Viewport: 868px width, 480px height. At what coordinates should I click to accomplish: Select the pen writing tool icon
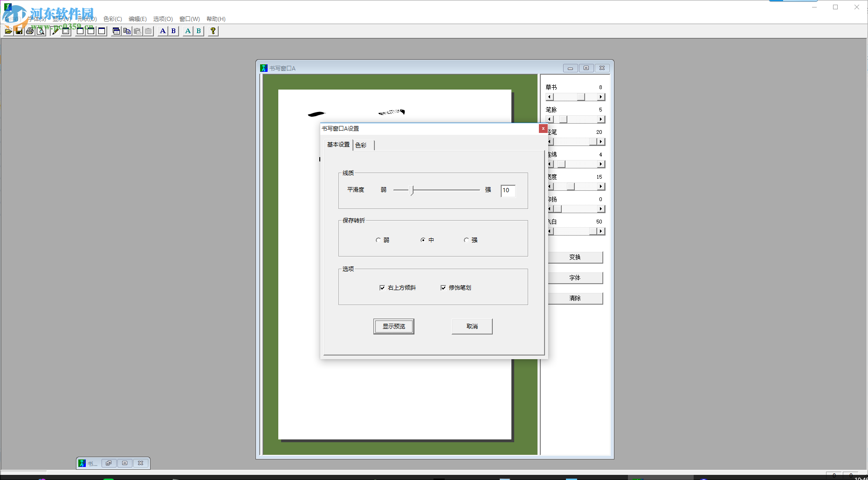coord(55,31)
